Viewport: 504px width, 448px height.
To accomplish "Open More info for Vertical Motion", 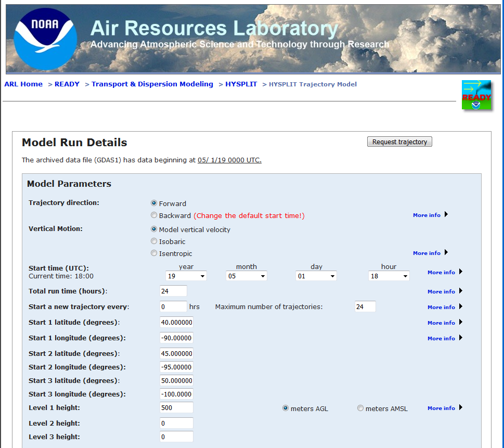I will pos(427,253).
